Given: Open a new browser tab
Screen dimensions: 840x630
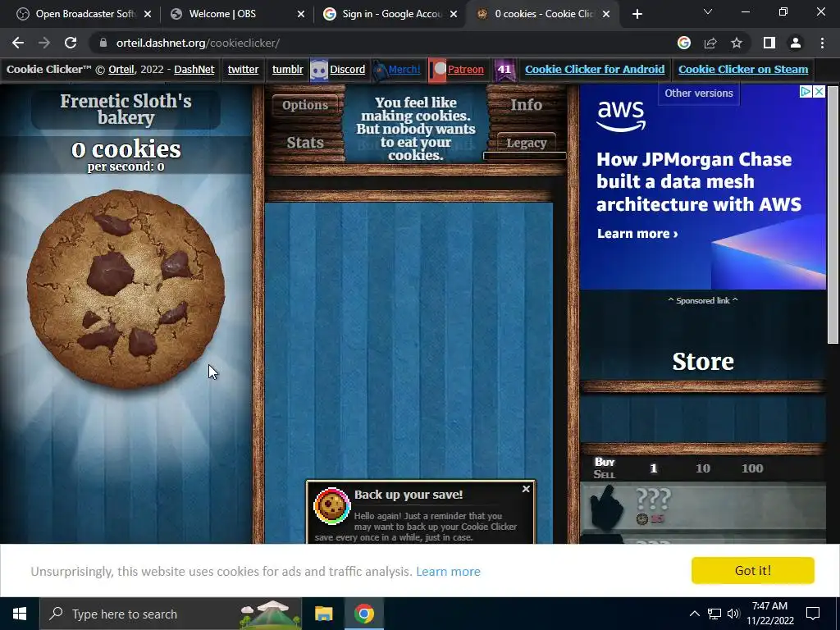Looking at the screenshot, I should pos(637,14).
